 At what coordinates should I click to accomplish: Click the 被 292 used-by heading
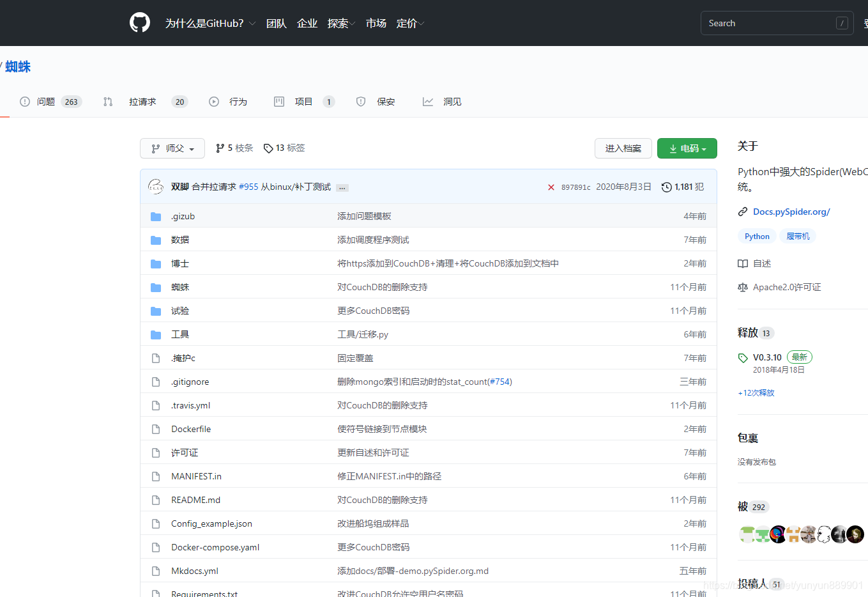753,507
